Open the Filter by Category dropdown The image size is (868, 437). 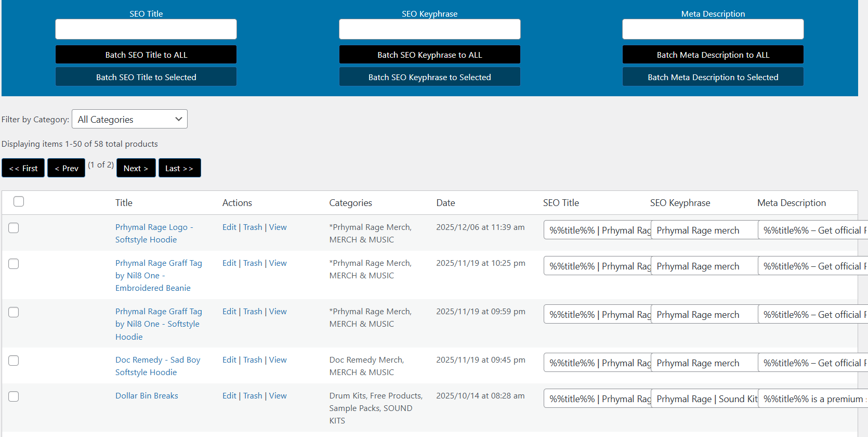[x=129, y=119]
